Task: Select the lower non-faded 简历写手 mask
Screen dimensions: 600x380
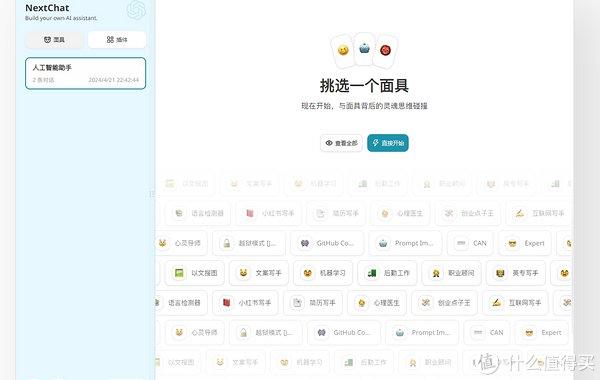Action: point(313,303)
